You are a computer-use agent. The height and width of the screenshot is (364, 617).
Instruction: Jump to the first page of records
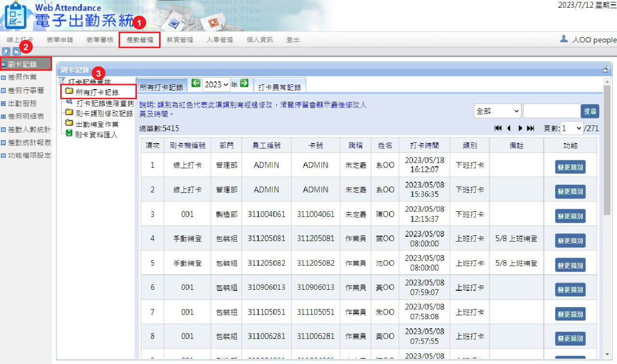pos(498,128)
